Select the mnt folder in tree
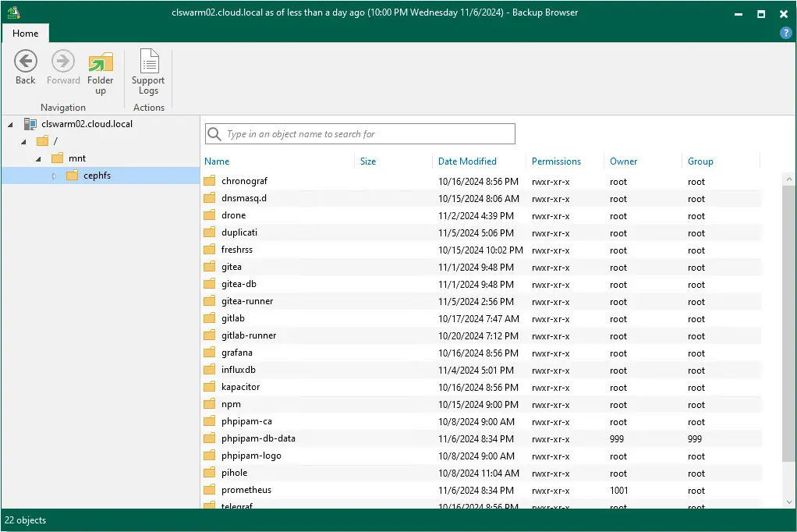The image size is (797, 532). click(76, 158)
